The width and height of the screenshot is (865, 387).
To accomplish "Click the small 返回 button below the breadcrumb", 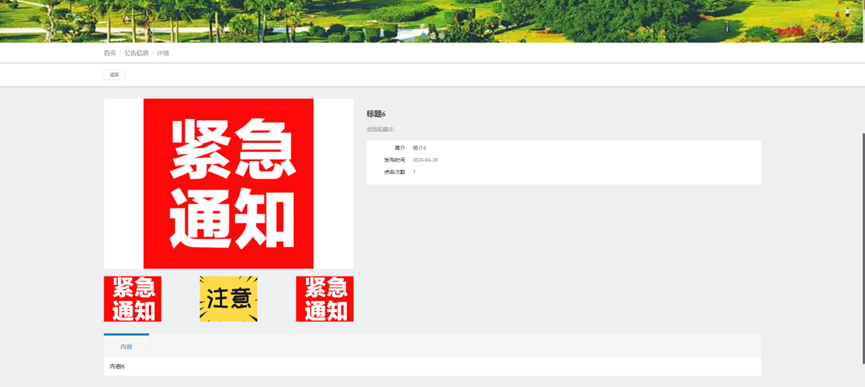I will click(114, 74).
